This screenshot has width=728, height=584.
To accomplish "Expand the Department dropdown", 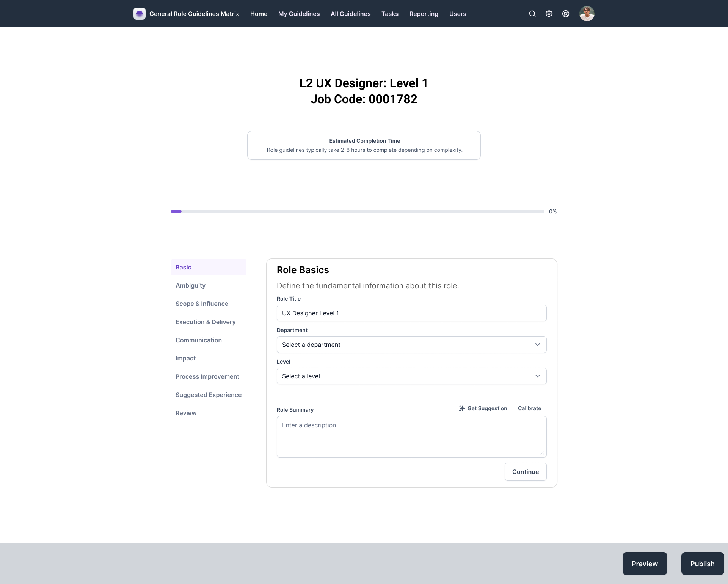I will pos(412,345).
